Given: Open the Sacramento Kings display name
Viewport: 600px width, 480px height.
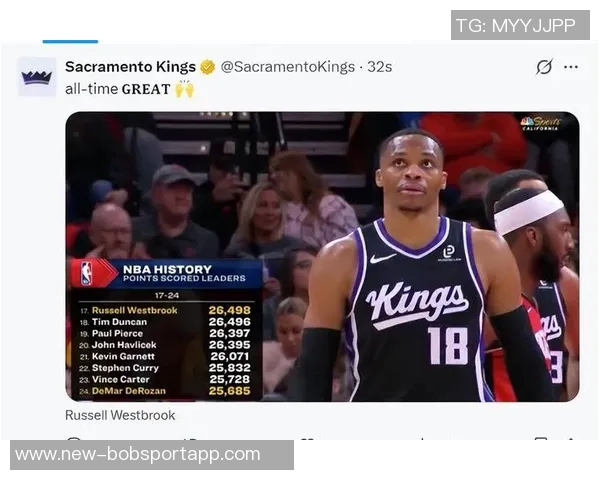Looking at the screenshot, I should [x=130, y=67].
